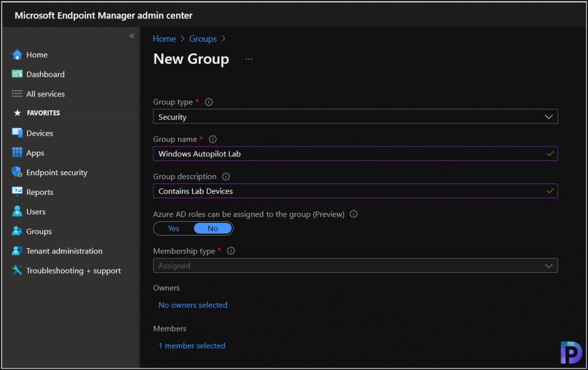Click the Endpoint security shield icon

point(17,172)
